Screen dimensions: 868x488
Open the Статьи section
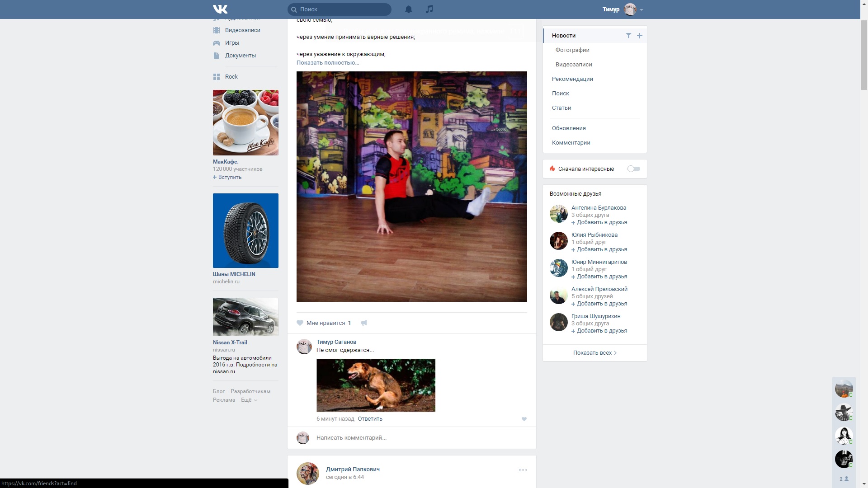(x=561, y=108)
